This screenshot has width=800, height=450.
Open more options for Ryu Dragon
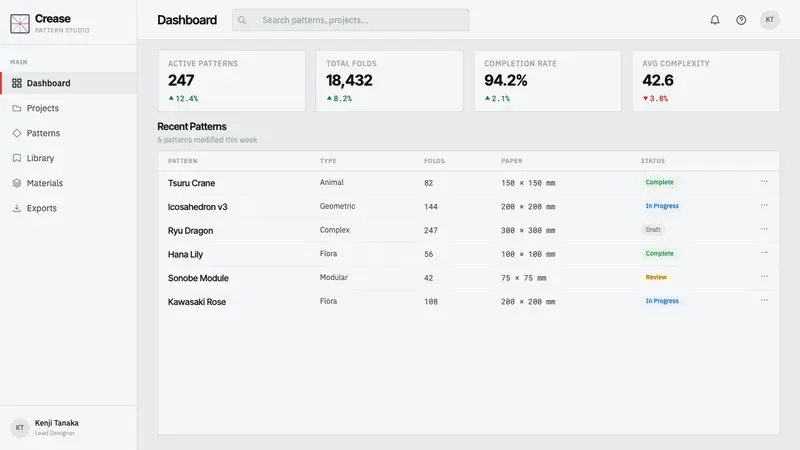point(764,229)
